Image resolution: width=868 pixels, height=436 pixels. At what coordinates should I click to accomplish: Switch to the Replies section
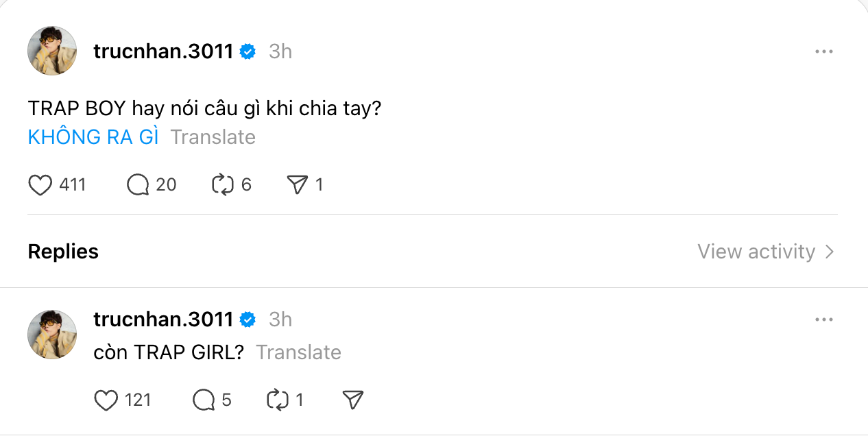coord(62,252)
